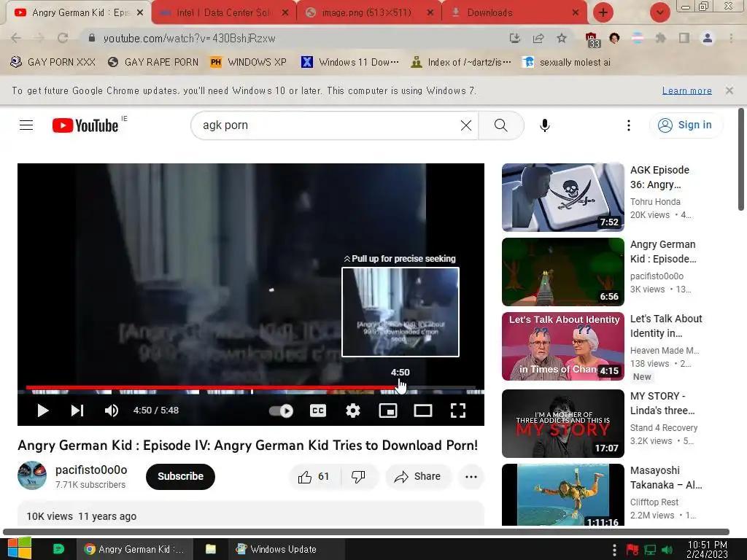Screen dimensions: 747x560
Task: Toggle closed captions with the CC button
Action: pos(318,411)
